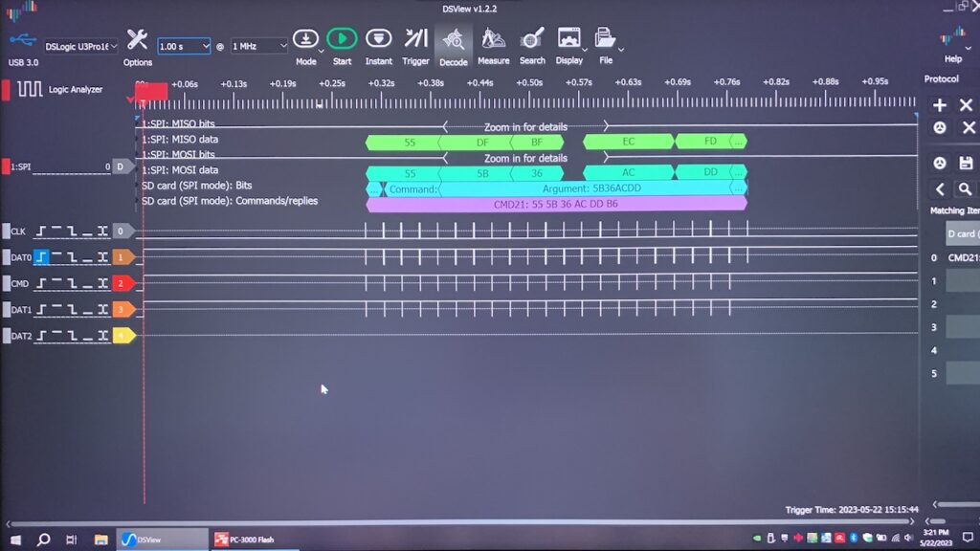
Task: Open the Measure tool
Action: tap(493, 41)
